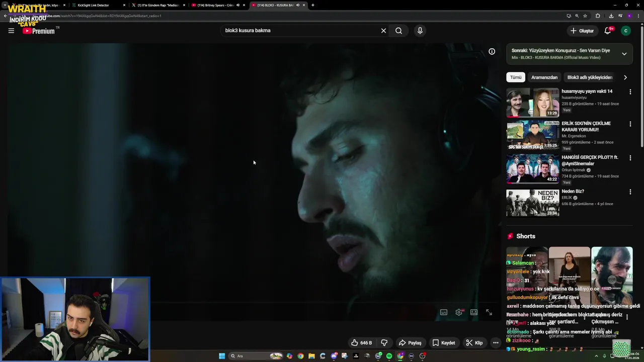The width and height of the screenshot is (644, 362).
Task: Expand the Mix playlist panel chevron
Action: 624,54
